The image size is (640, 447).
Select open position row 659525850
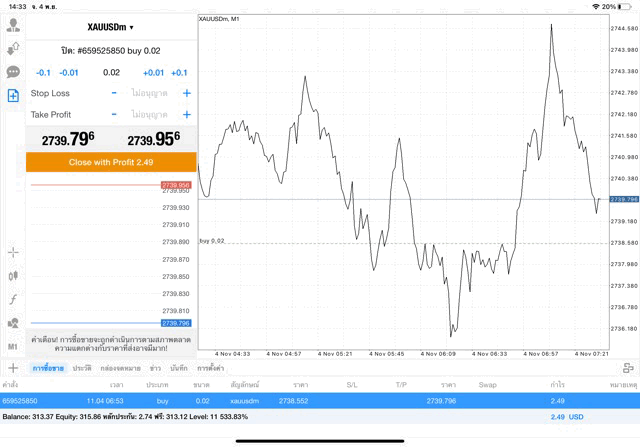point(300,400)
